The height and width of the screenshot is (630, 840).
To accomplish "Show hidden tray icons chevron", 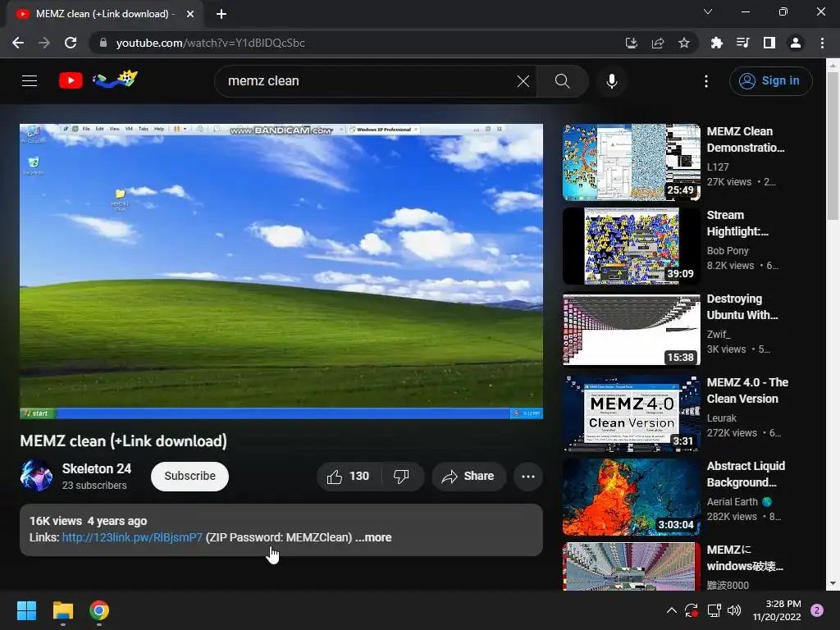I will (671, 610).
